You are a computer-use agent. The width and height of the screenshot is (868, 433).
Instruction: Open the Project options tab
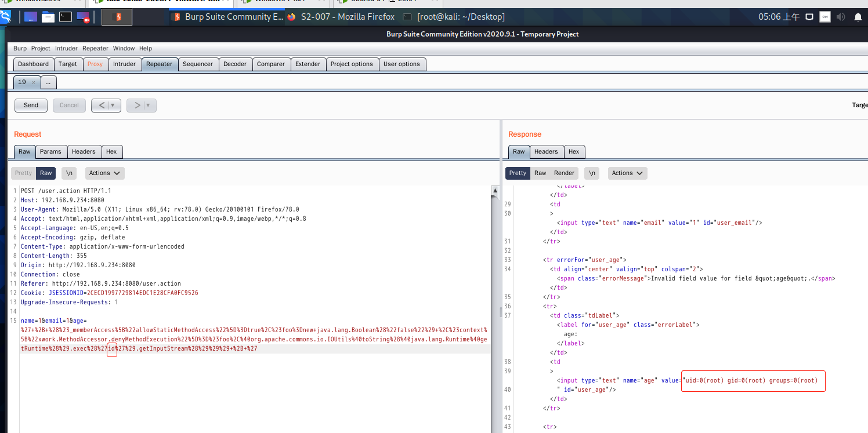tap(352, 64)
